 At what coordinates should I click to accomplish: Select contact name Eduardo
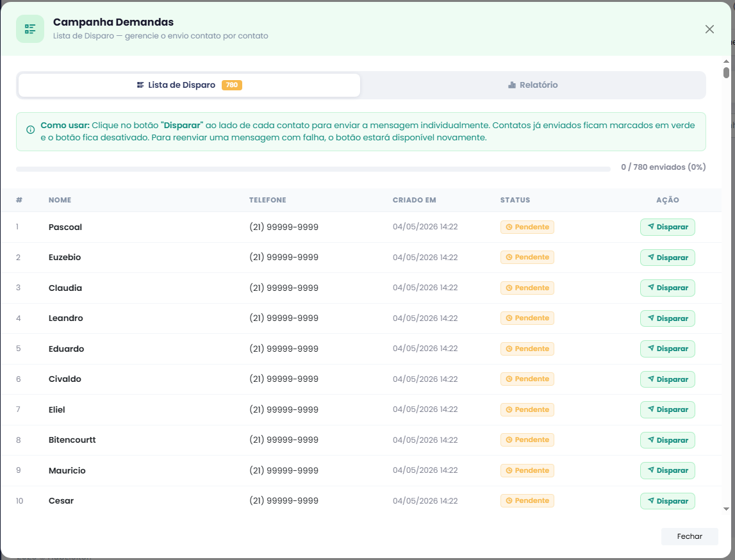[x=66, y=349]
